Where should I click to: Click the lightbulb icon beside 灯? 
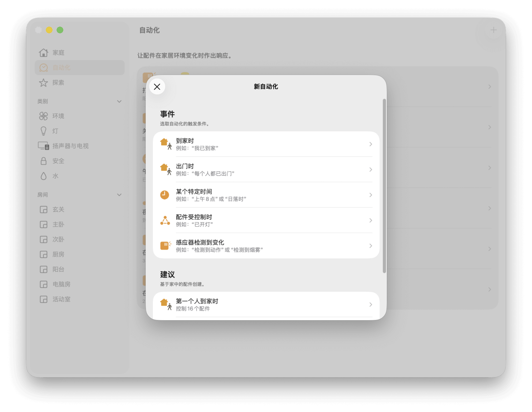click(x=44, y=131)
